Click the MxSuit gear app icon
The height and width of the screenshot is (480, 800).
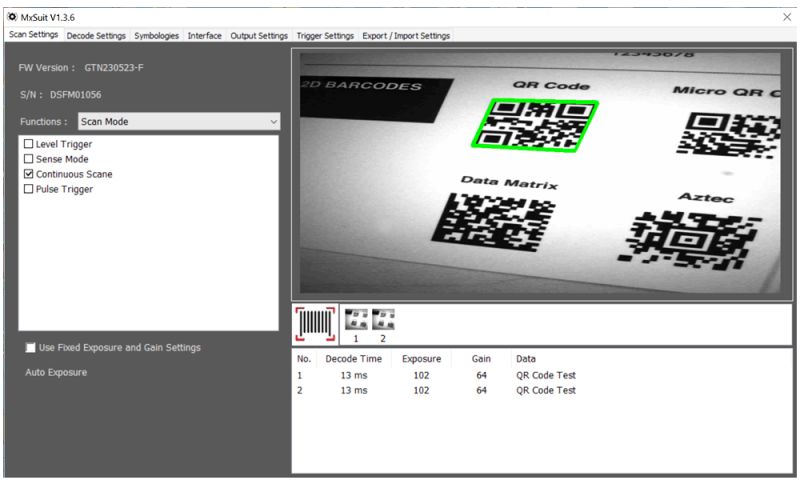[x=12, y=17]
